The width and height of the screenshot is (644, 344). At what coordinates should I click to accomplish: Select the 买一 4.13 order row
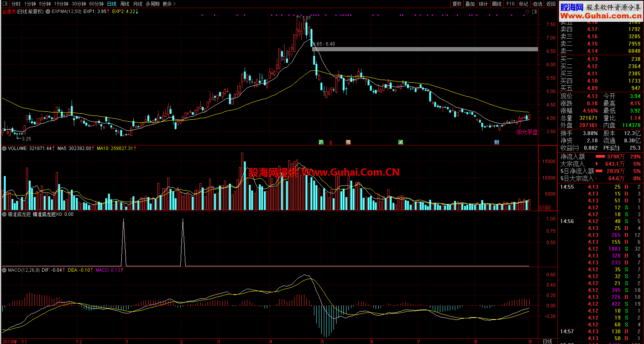[x=600, y=59]
